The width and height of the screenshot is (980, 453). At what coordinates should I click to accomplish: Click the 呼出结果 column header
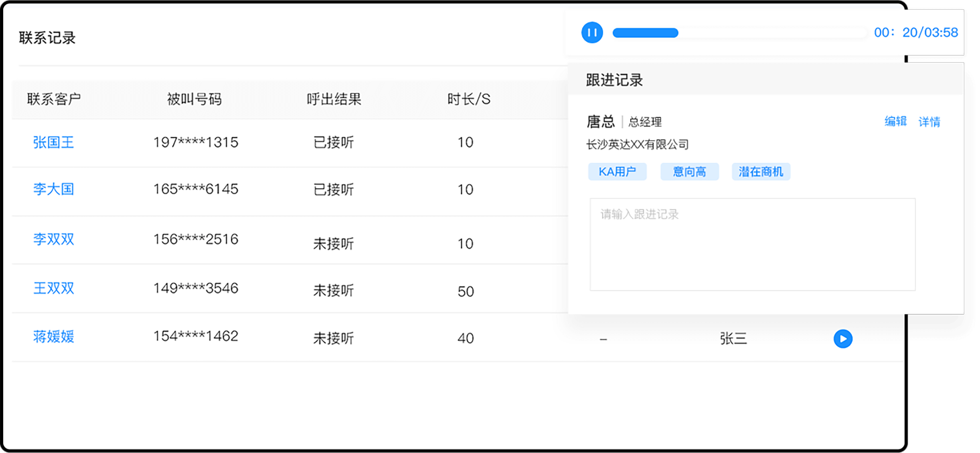tap(334, 99)
